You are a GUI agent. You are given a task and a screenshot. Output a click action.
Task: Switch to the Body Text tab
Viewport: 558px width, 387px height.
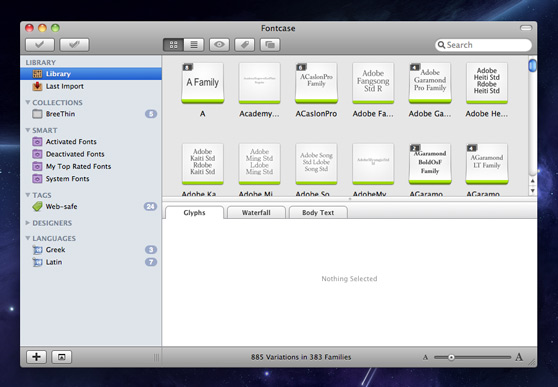(318, 213)
